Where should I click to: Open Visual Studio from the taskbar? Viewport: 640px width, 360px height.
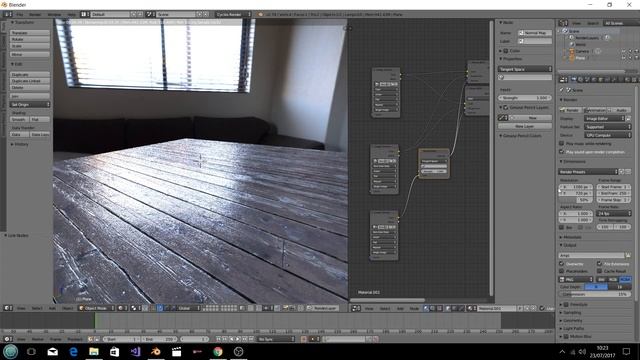pyautogui.click(x=135, y=351)
